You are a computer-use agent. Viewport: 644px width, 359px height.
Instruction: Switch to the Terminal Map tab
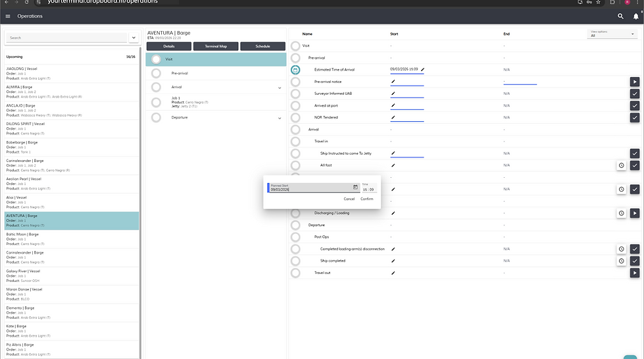pyautogui.click(x=216, y=47)
